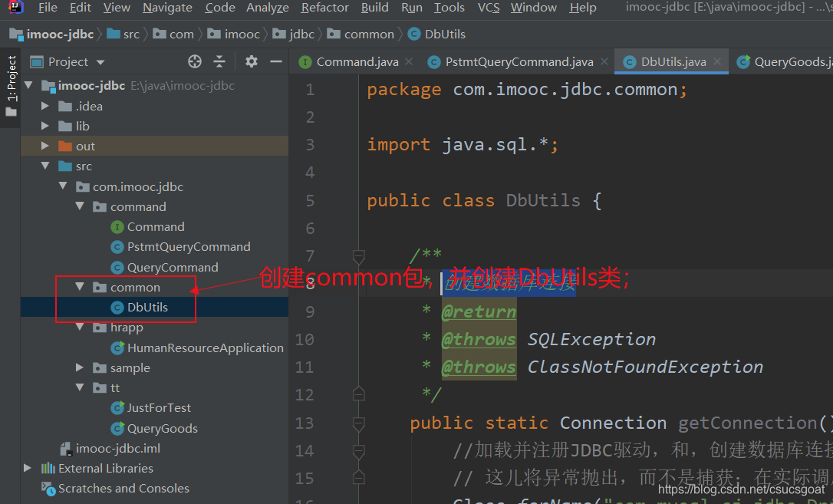Open the Refactor menu

click(324, 8)
